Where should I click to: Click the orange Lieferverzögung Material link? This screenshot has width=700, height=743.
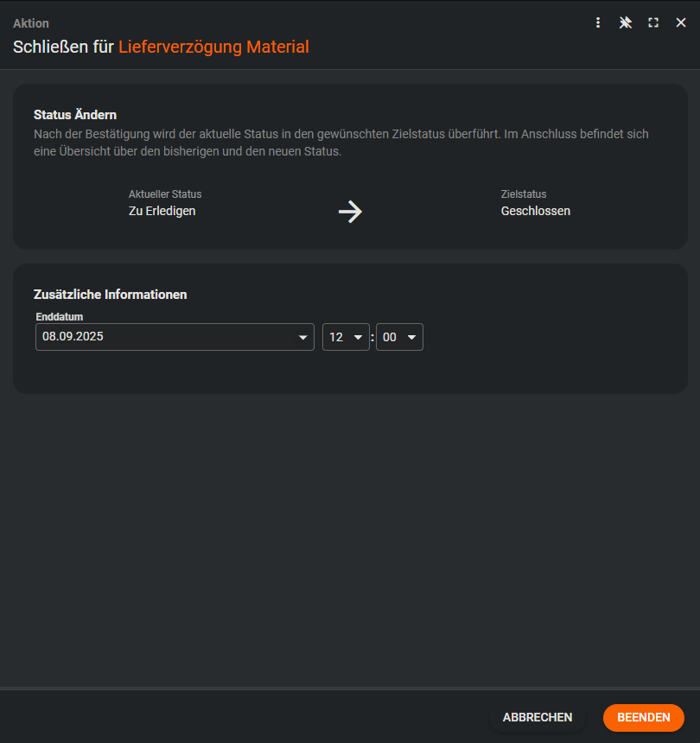click(213, 47)
